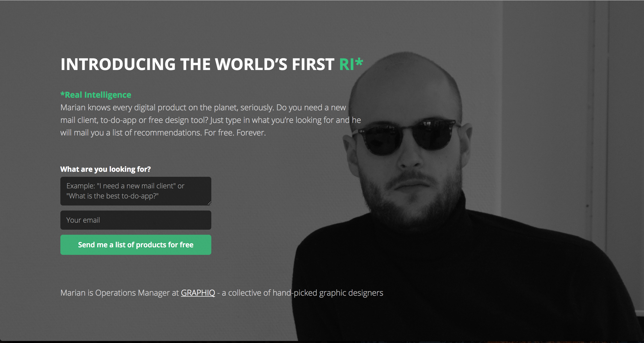644x343 pixels.
Task: Click the "What are you looking for?" label
Action: point(105,169)
